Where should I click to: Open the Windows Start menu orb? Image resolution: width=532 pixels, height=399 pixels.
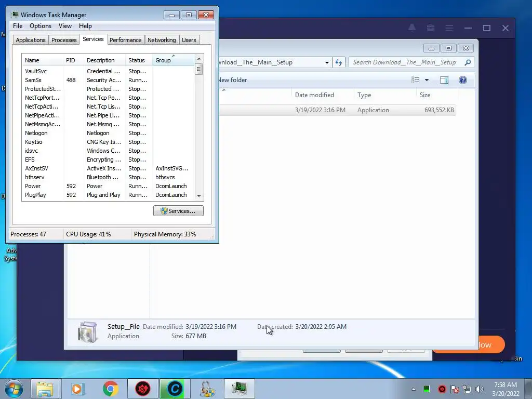[14, 389]
